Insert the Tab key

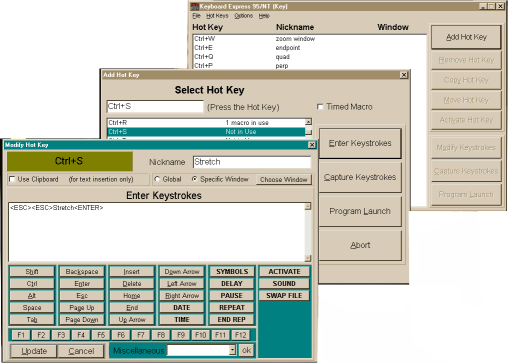point(32,320)
